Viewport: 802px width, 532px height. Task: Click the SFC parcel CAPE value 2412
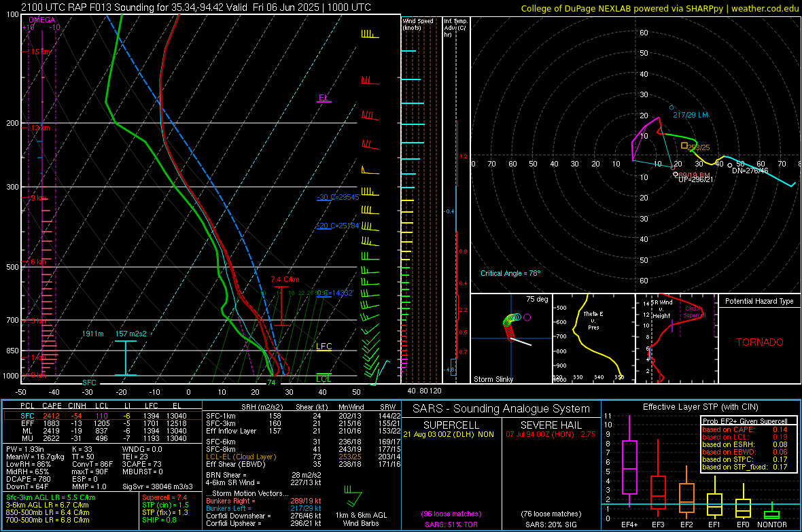click(x=51, y=416)
